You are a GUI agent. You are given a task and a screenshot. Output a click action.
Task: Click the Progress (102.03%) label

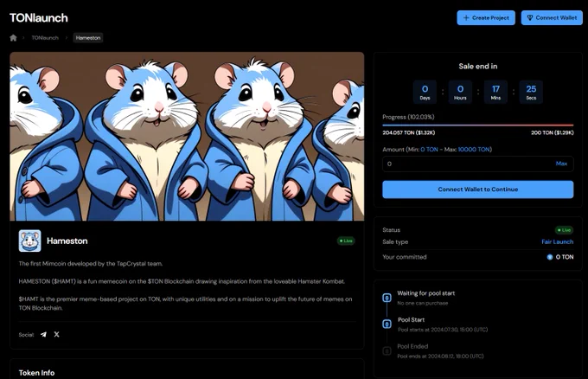click(x=408, y=117)
